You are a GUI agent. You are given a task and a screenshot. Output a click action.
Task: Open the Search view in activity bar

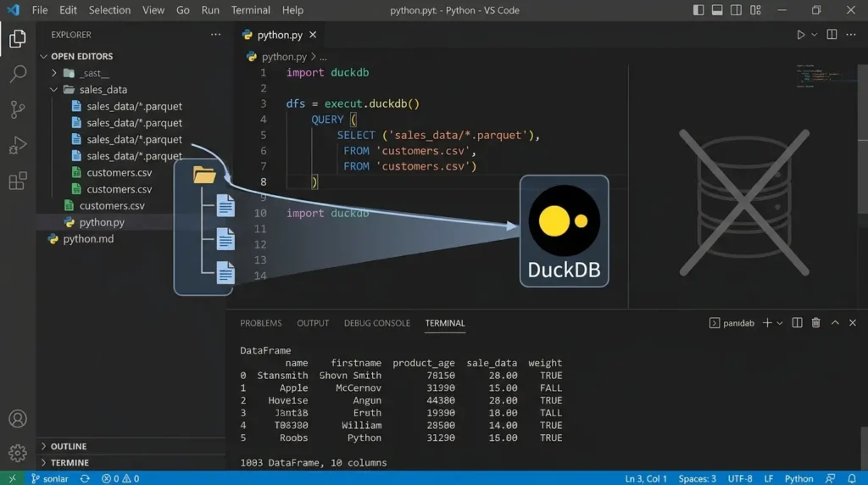[18, 74]
